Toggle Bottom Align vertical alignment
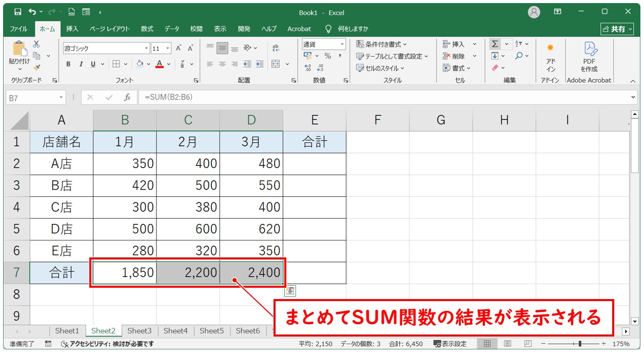The width and height of the screenshot is (644, 353). [x=235, y=48]
